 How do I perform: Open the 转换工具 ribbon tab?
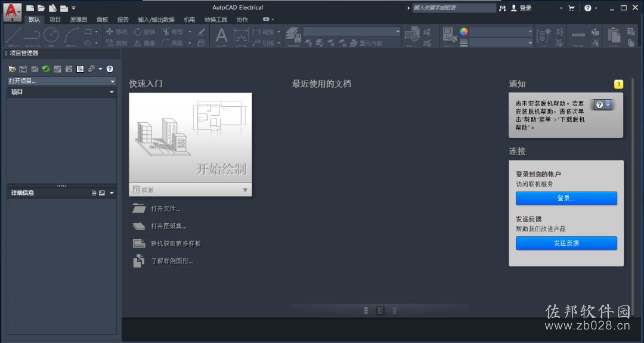[x=216, y=19]
